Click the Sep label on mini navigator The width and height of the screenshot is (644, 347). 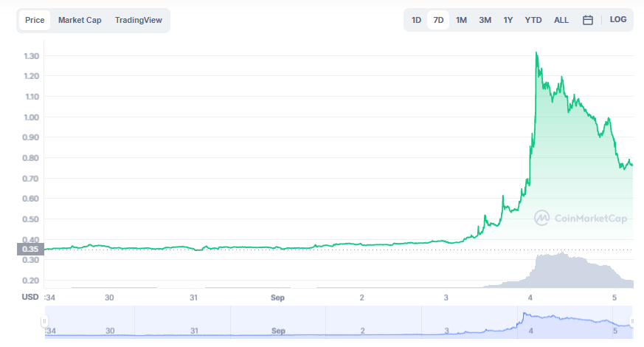278,331
